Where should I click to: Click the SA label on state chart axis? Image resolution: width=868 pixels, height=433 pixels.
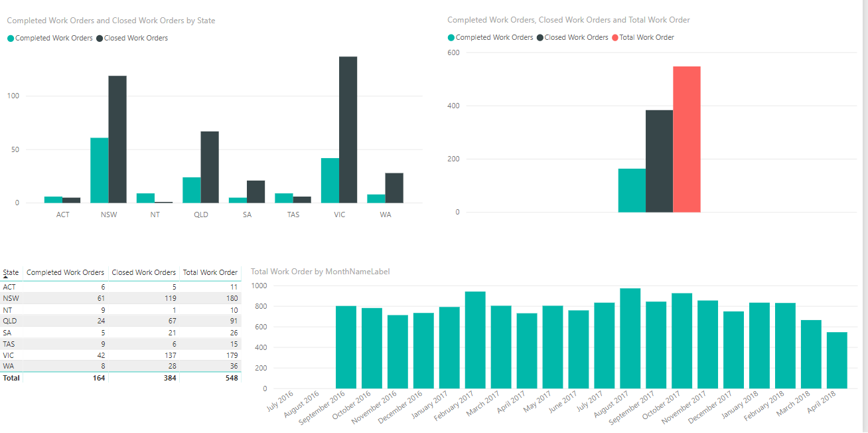pyautogui.click(x=247, y=215)
